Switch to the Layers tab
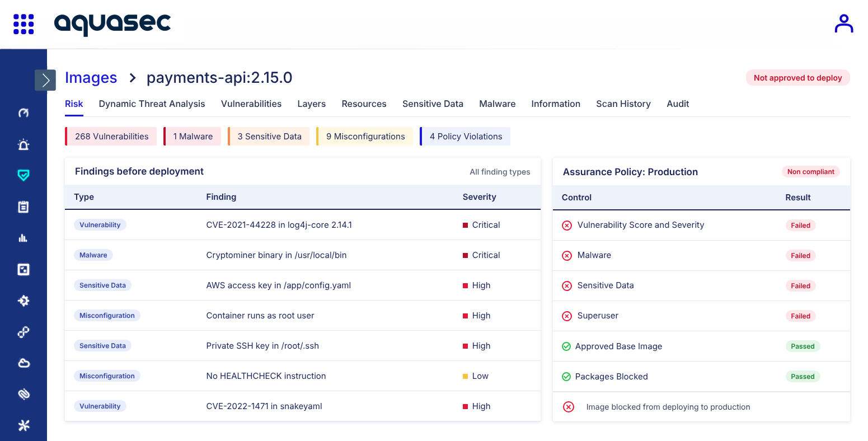The height and width of the screenshot is (441, 868). tap(312, 104)
